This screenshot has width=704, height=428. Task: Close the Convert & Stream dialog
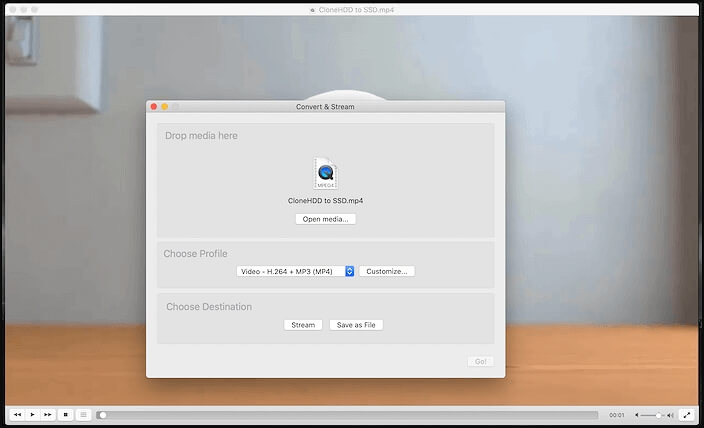pos(154,106)
